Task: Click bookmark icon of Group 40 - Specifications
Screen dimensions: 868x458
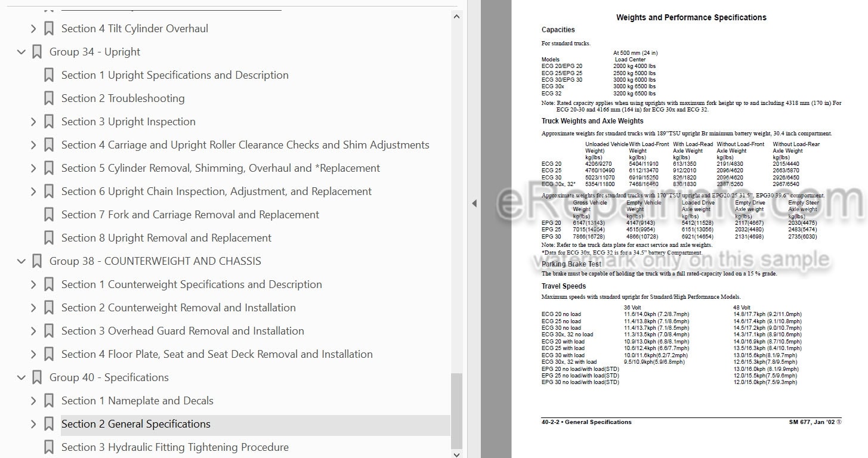Action: (x=37, y=377)
